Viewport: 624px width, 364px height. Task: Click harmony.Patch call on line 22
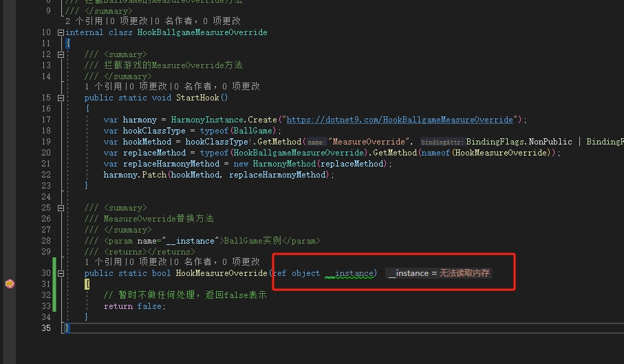click(x=135, y=175)
